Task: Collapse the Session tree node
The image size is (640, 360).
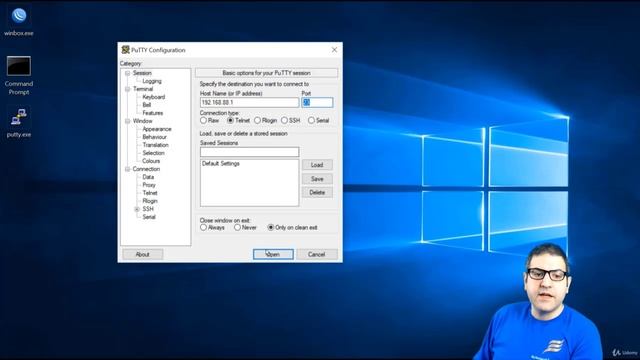Action: click(x=127, y=73)
